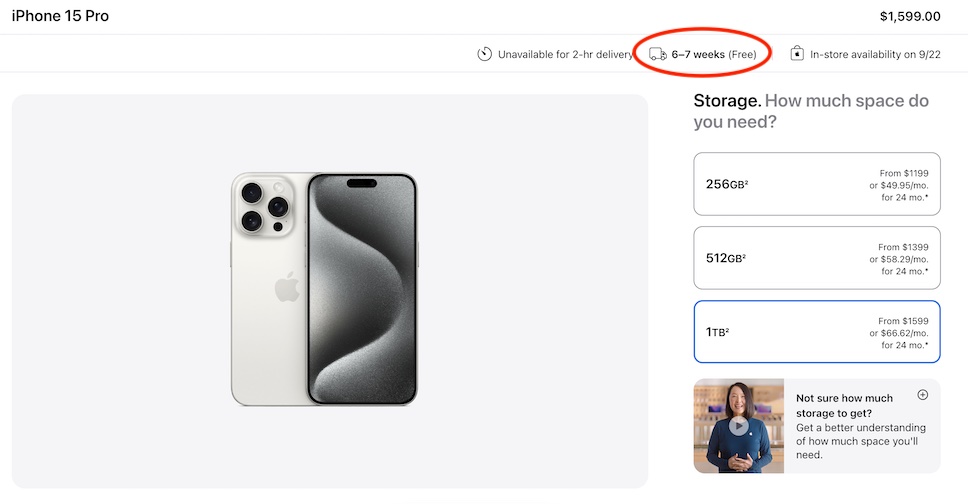Viewport: 968px width, 504px height.
Task: Click the Apple logo on the iPhone back
Action: pos(287,289)
